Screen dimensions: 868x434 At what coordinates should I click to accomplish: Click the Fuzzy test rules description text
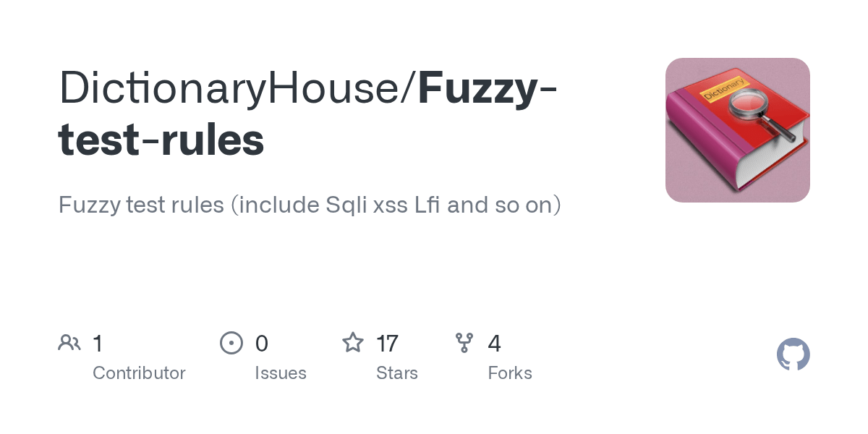coord(309,205)
